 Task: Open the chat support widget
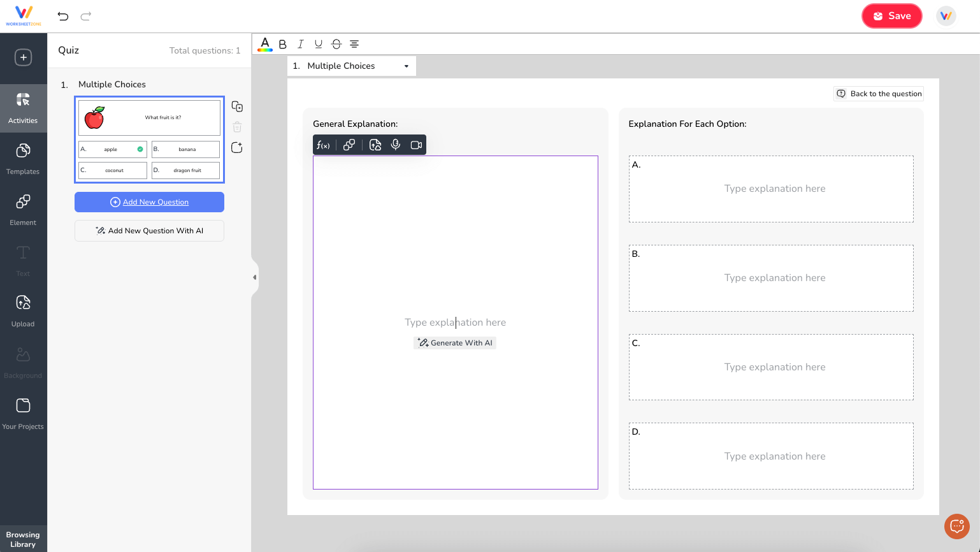pos(957,527)
